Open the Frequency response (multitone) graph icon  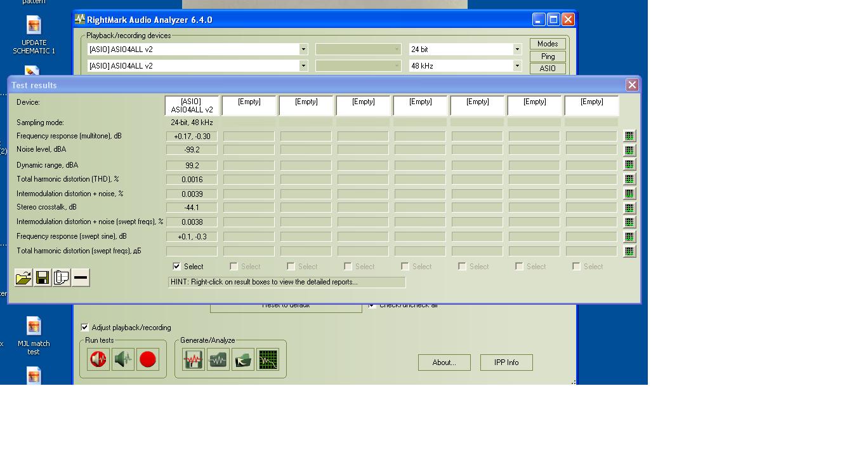tap(629, 136)
